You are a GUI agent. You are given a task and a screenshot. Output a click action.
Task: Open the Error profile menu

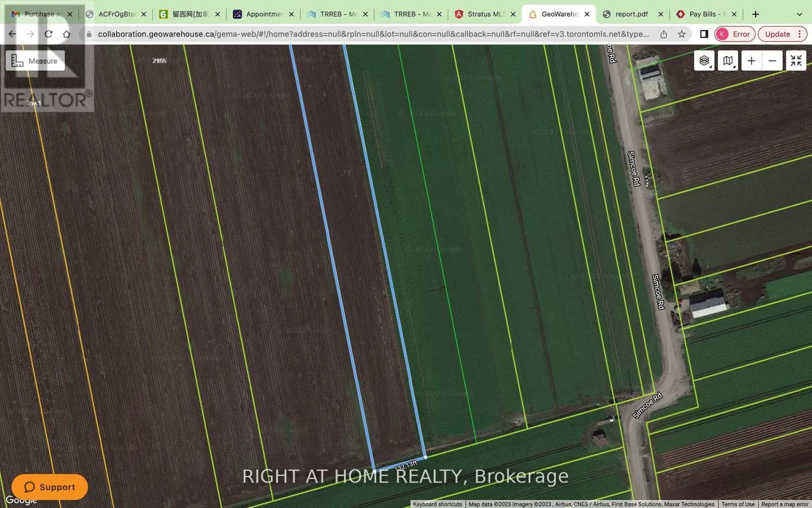(735, 34)
